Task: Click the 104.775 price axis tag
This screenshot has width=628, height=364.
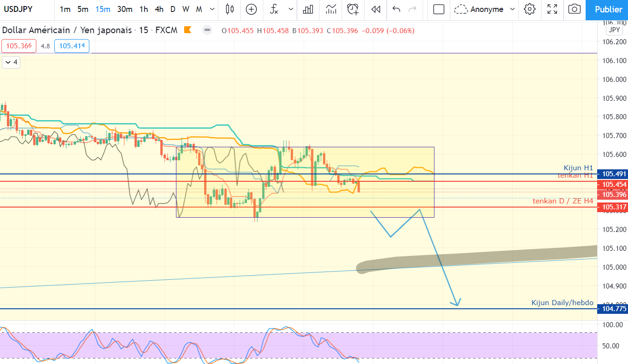Action: point(613,309)
